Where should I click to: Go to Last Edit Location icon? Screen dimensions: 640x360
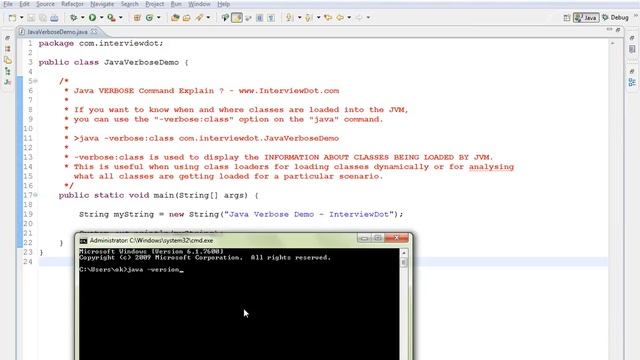pos(328,18)
